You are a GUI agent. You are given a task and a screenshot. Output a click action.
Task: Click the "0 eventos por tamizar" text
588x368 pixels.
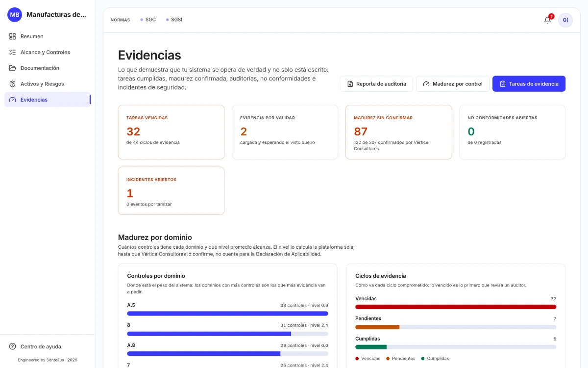[x=149, y=204]
